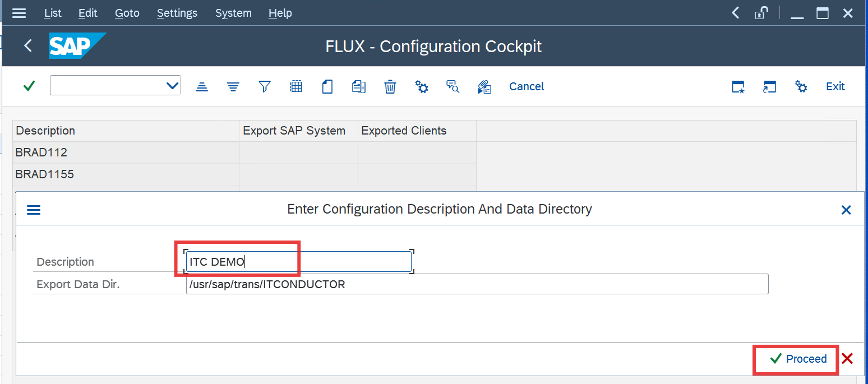Click the Description field containing ITC DEMO
This screenshot has height=384, width=868.
(299, 262)
